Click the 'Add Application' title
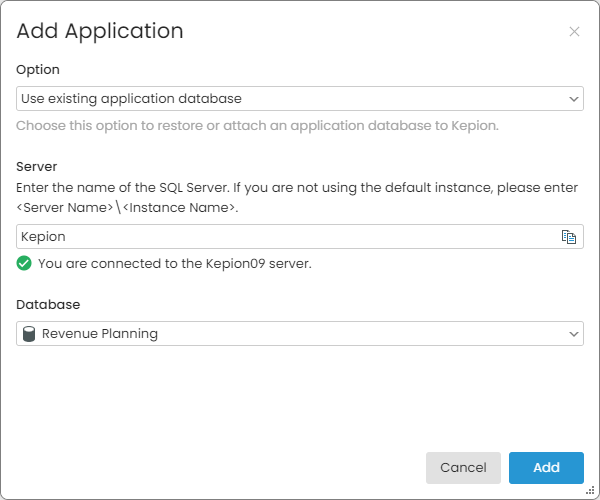This screenshot has width=600, height=500. [x=100, y=31]
